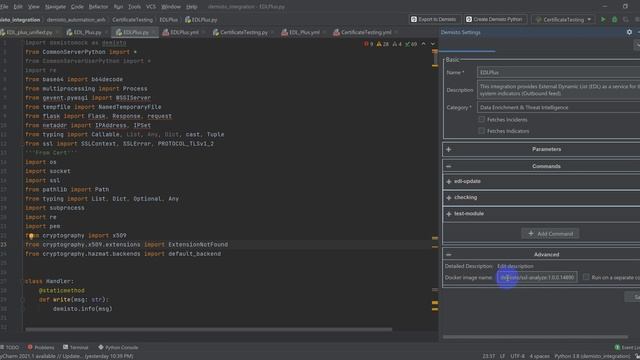Click the Docker image name field
640x360 pixels.
[537, 277]
